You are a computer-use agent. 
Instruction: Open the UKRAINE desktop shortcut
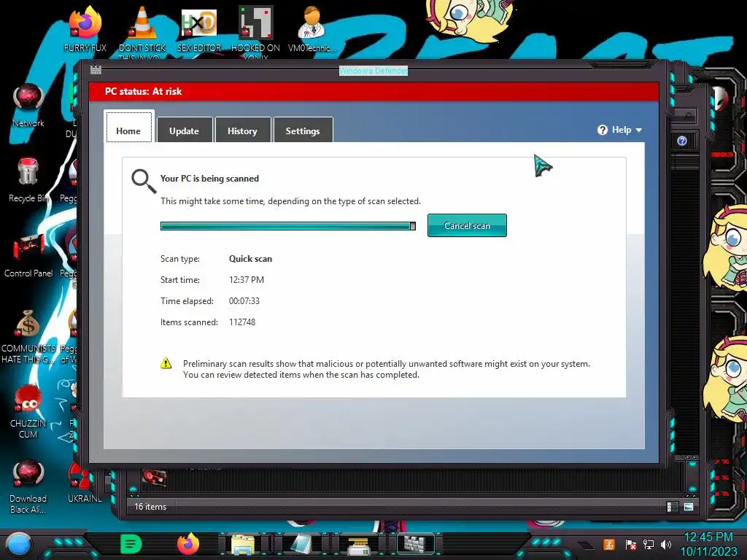(x=85, y=483)
